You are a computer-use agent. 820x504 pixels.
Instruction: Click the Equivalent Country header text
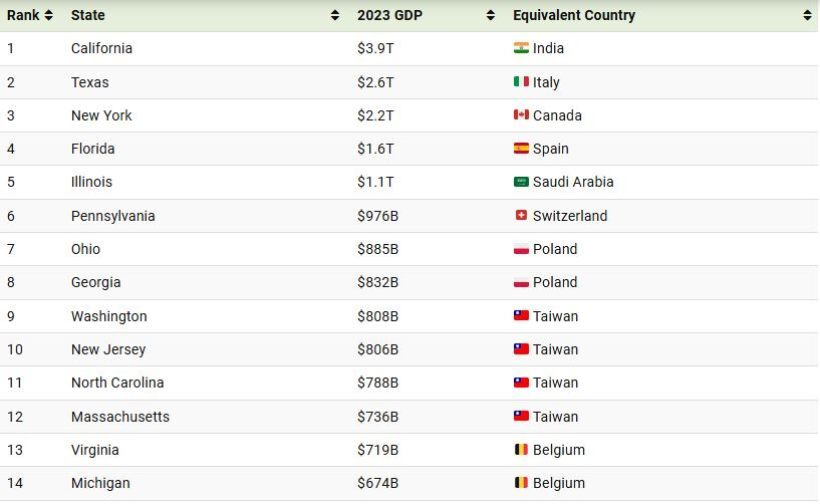[x=574, y=15]
